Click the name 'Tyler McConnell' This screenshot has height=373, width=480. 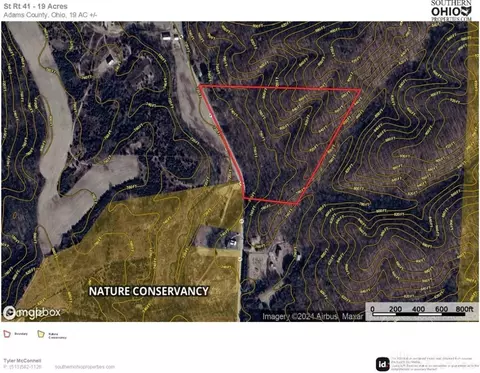tap(22, 361)
